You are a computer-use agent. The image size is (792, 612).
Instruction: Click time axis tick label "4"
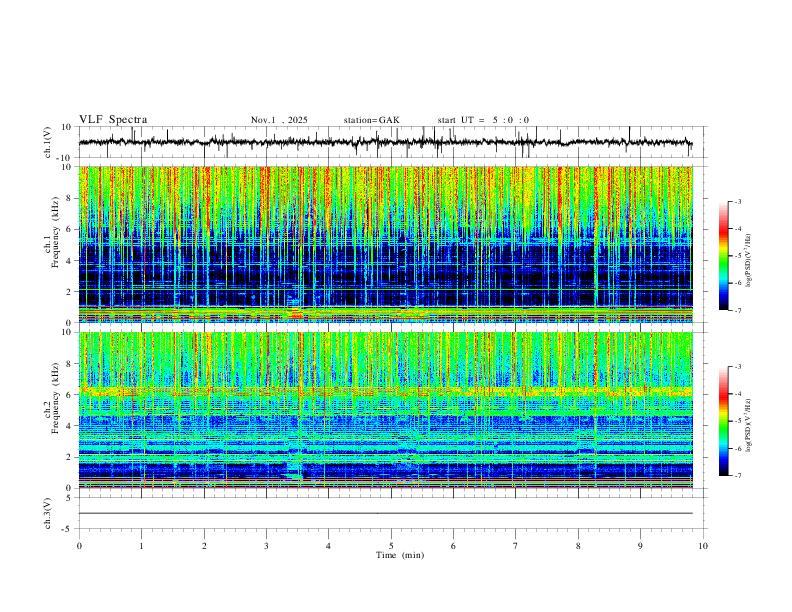(x=329, y=546)
